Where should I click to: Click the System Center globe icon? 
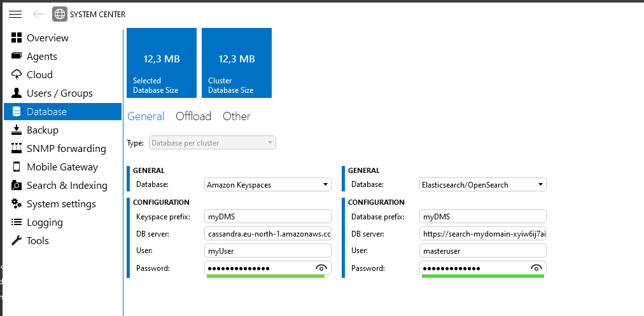point(60,14)
